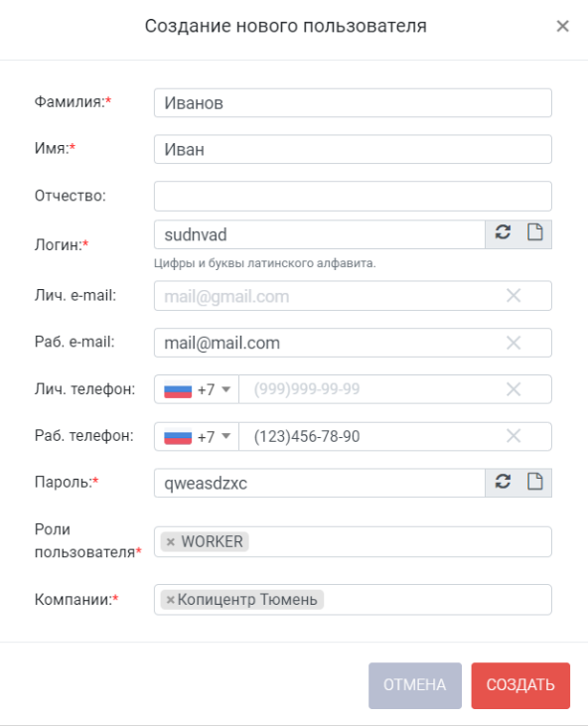Close the user creation dialog
The image size is (588, 726).
[x=562, y=26]
